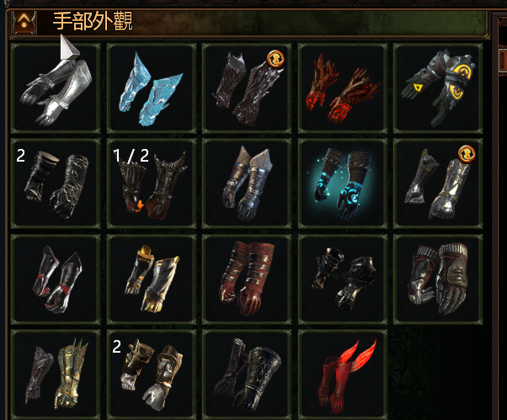Choose the steel-blue pointed gauntlets
The width and height of the screenshot is (507, 420).
point(247,183)
